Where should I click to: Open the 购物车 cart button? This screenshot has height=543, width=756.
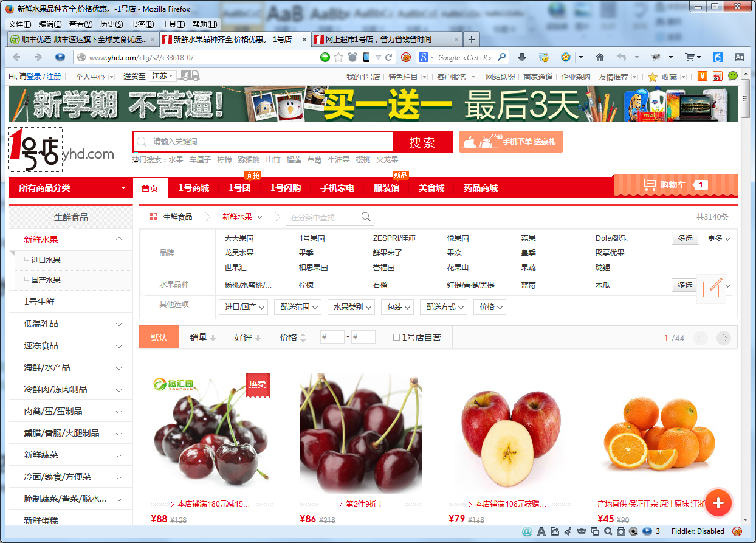pyautogui.click(x=676, y=185)
